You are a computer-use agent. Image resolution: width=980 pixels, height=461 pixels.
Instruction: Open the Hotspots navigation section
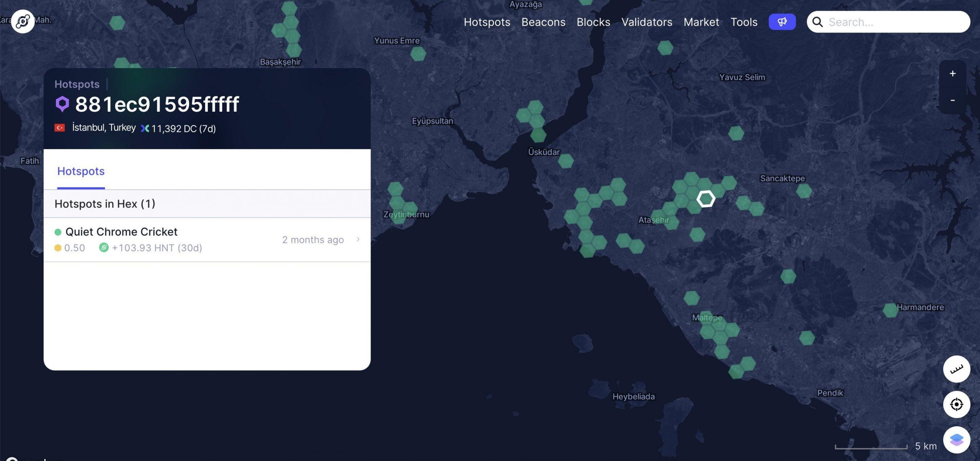pyautogui.click(x=487, y=21)
